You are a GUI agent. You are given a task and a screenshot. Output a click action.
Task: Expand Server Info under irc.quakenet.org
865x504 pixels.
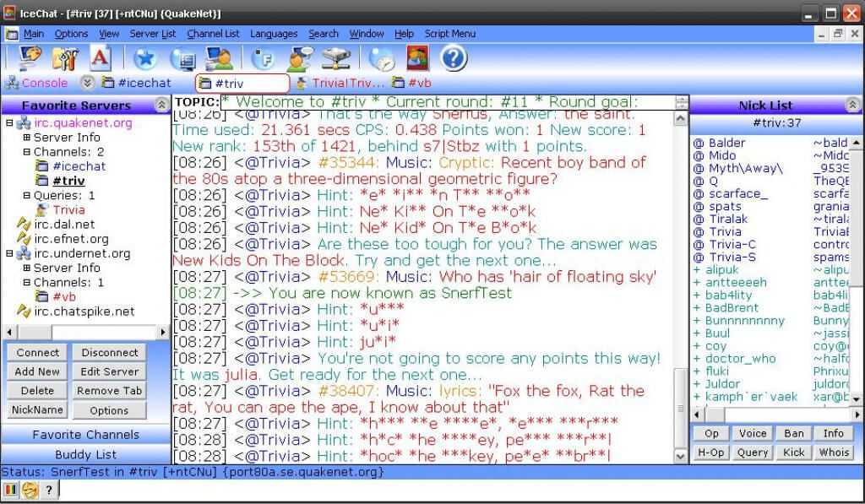(26, 138)
